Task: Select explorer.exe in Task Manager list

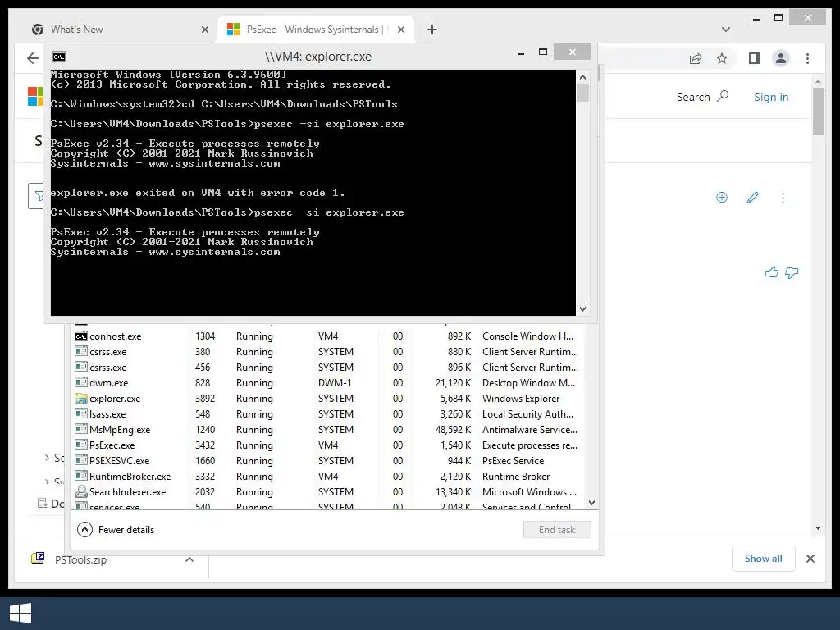Action: [x=328, y=398]
